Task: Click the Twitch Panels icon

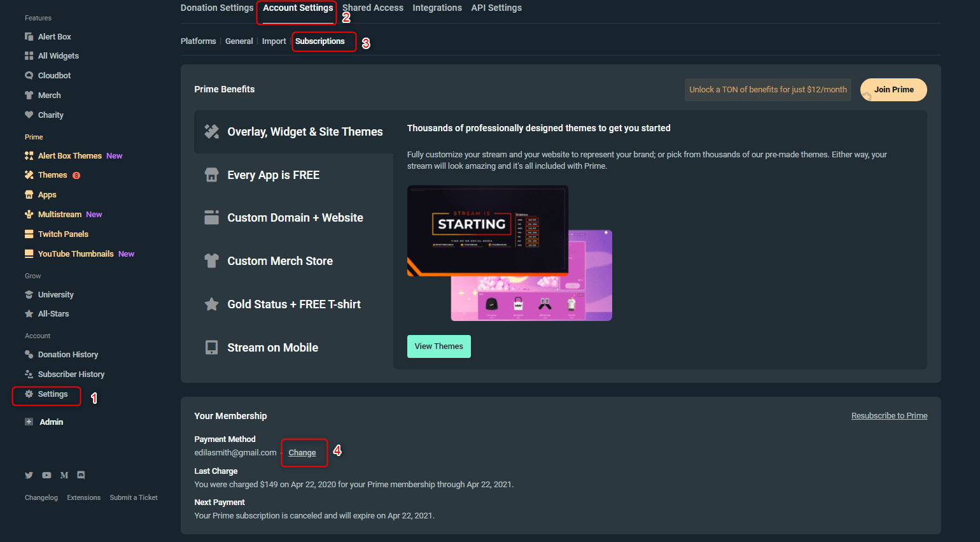Action: [29, 234]
